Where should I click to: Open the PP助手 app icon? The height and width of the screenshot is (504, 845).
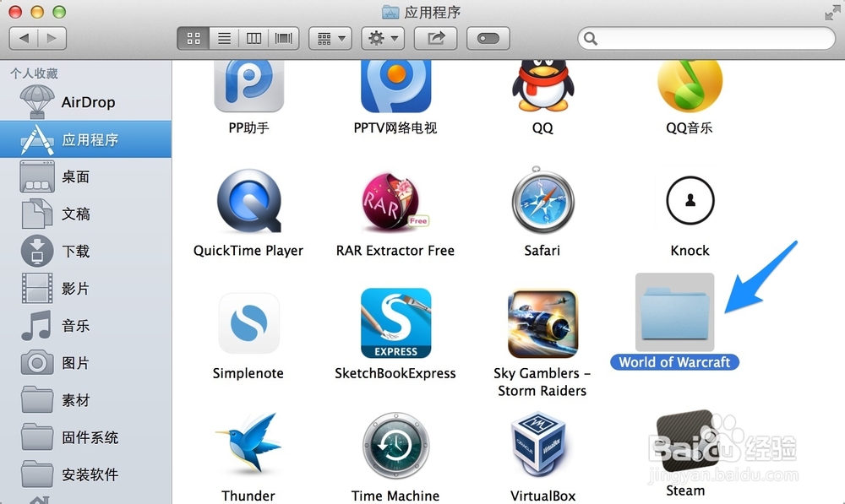coord(248,86)
